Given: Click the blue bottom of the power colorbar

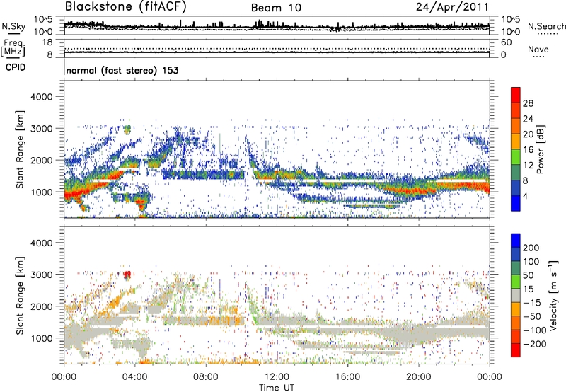Looking at the screenshot, I should [x=516, y=203].
